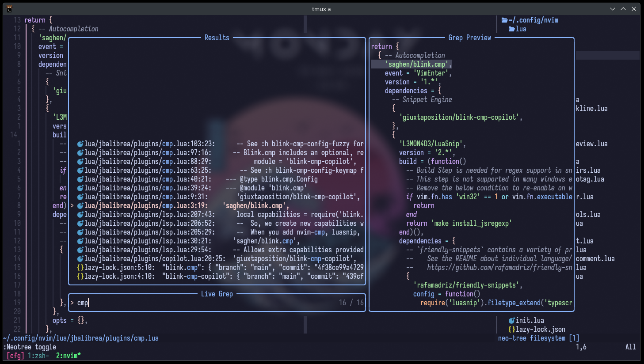Select result path lua/jbalibrea/plugins/cmp.lua:40:21

(148, 179)
